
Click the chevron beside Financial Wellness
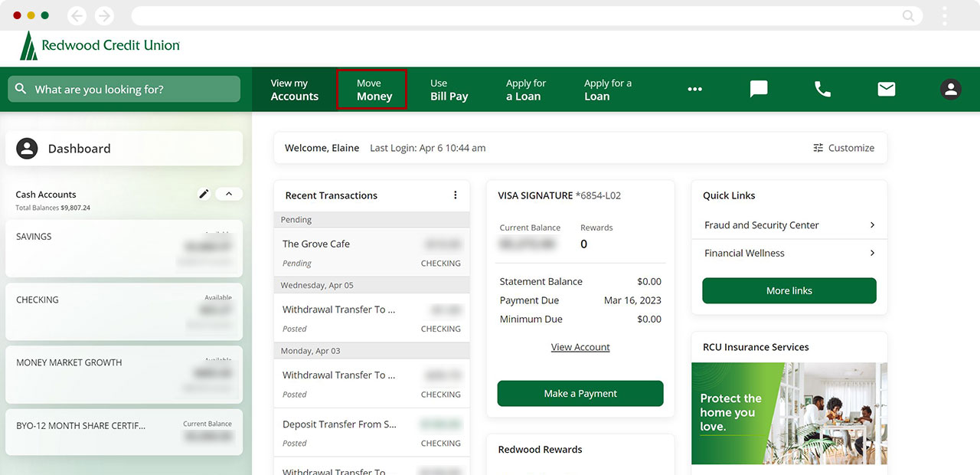click(x=872, y=253)
